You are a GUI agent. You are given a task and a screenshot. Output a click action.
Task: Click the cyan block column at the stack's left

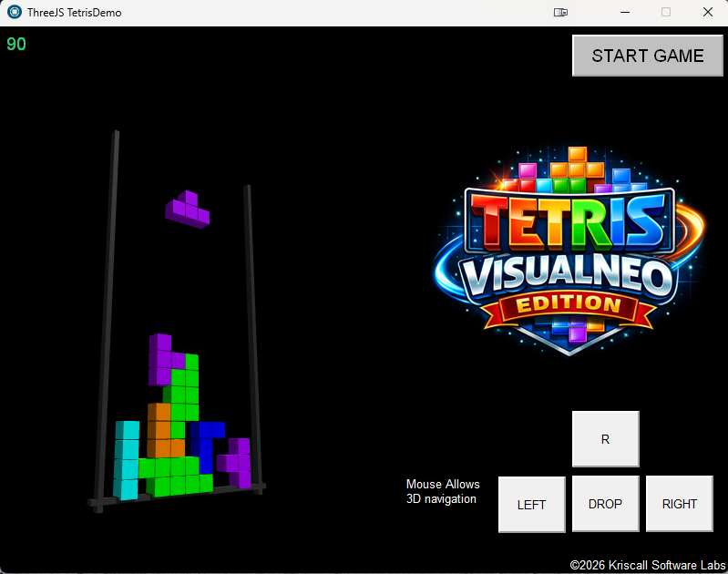(127, 460)
